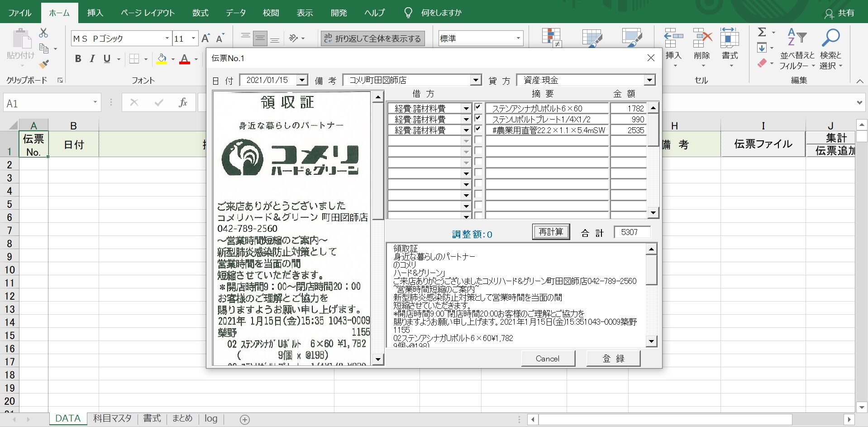The width and height of the screenshot is (868, 427).
Task: Click the 再計算 recalculate button
Action: click(550, 231)
